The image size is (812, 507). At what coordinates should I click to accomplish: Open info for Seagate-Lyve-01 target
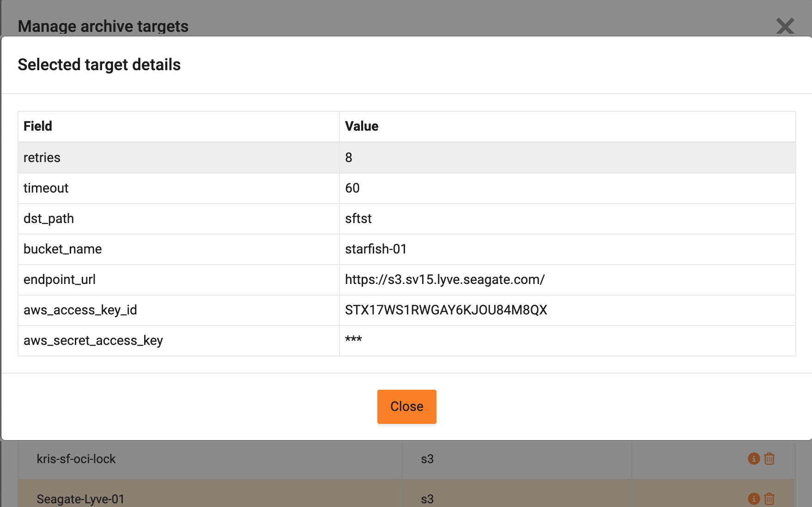[753, 499]
